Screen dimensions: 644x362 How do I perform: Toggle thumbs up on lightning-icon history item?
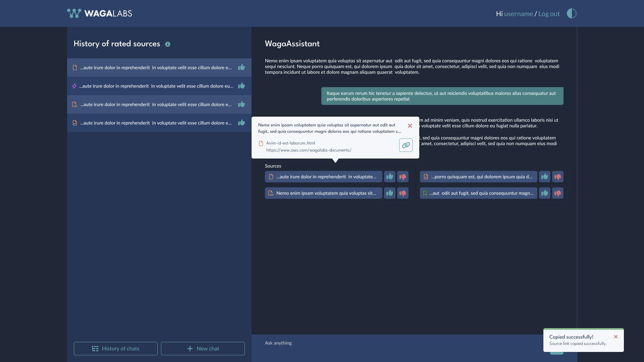coord(241,86)
